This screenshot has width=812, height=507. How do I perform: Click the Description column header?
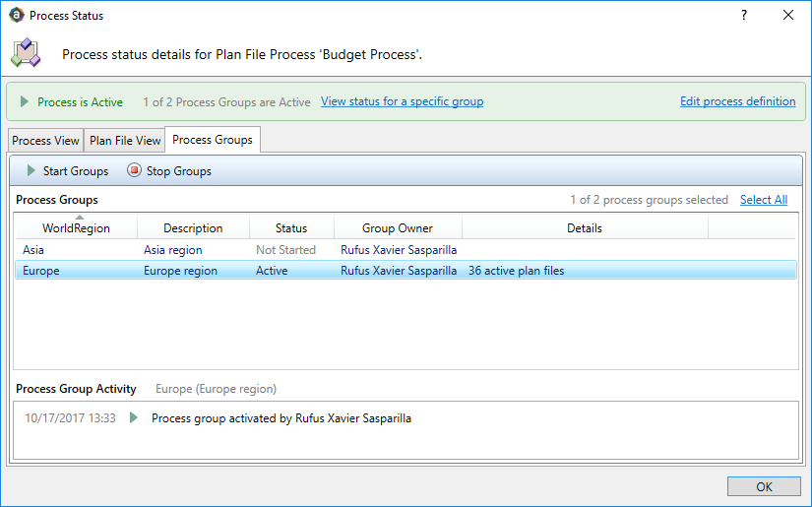[193, 228]
